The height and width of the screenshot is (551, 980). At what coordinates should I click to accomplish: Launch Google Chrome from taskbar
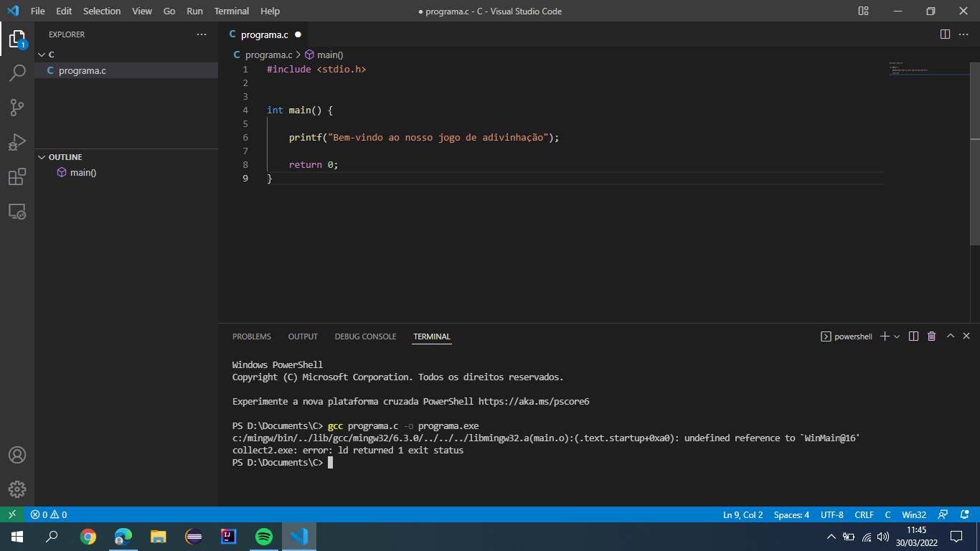tap(88, 537)
